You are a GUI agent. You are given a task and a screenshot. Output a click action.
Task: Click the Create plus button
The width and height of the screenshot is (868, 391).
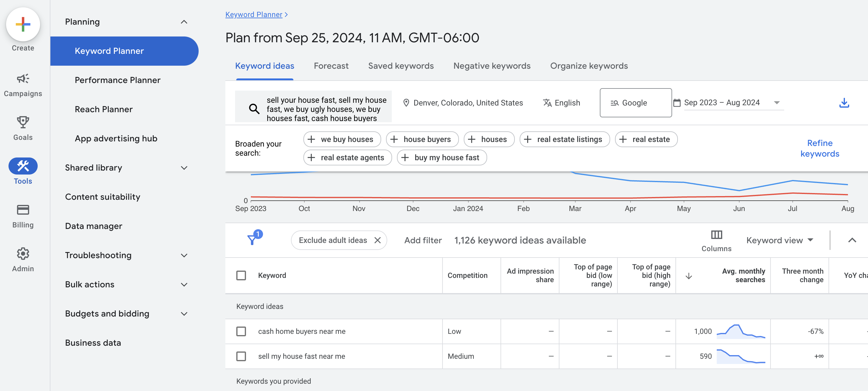coord(23,24)
